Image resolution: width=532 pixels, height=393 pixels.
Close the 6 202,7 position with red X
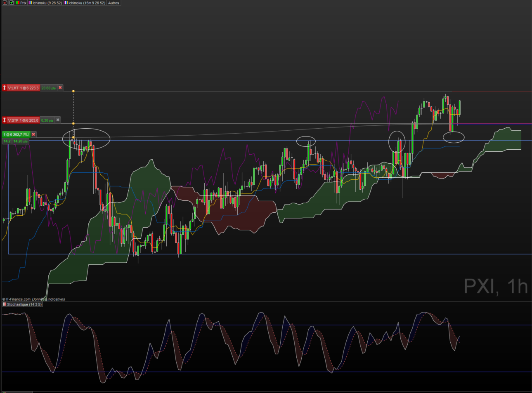pyautogui.click(x=34, y=134)
